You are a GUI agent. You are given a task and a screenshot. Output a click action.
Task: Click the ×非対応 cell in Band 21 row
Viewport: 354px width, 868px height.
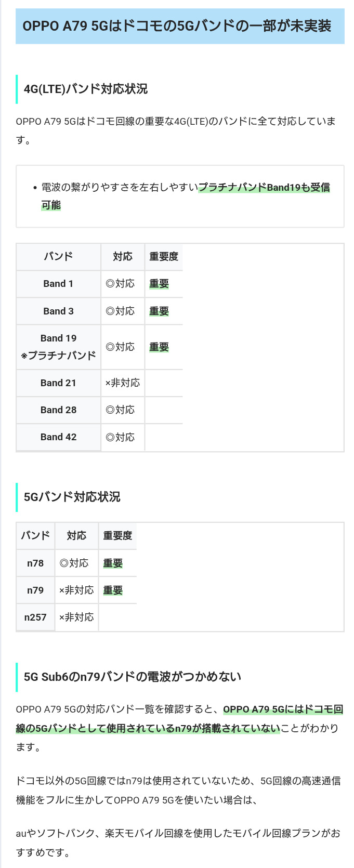coord(123,383)
